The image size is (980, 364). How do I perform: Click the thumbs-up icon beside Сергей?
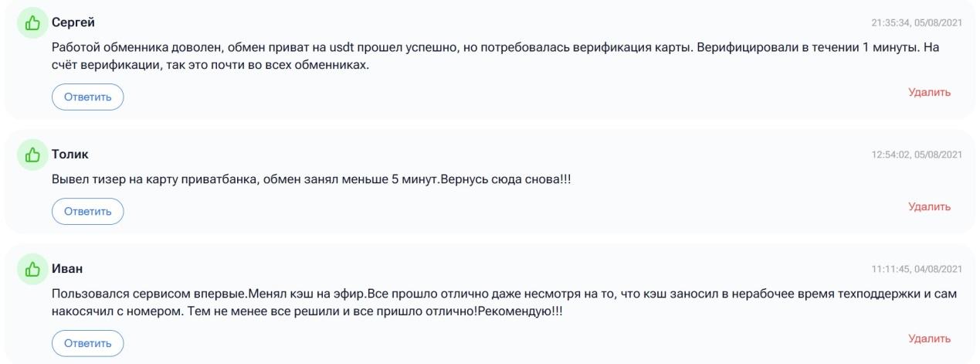pyautogui.click(x=32, y=23)
